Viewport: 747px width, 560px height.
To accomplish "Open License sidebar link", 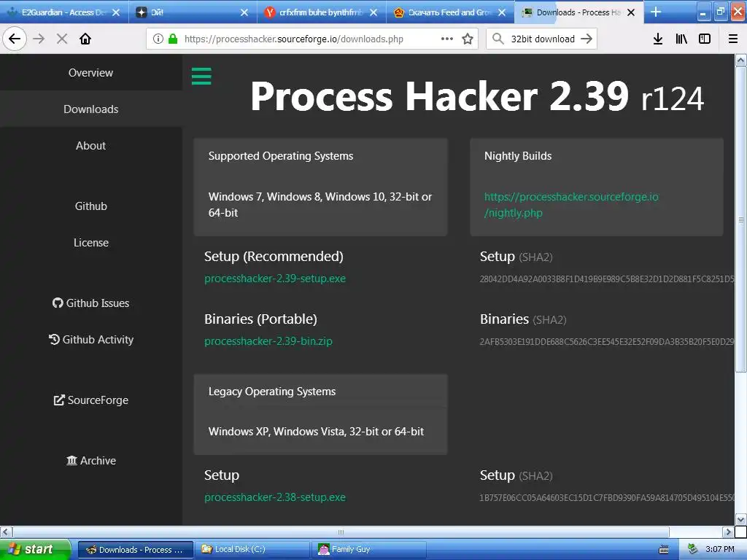I will tap(90, 242).
